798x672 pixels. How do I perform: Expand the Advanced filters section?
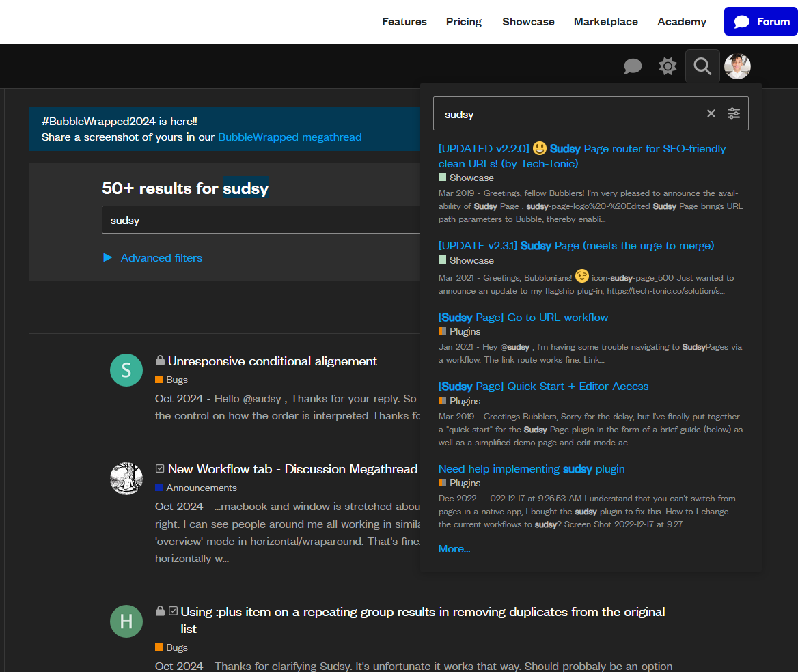[x=161, y=258]
